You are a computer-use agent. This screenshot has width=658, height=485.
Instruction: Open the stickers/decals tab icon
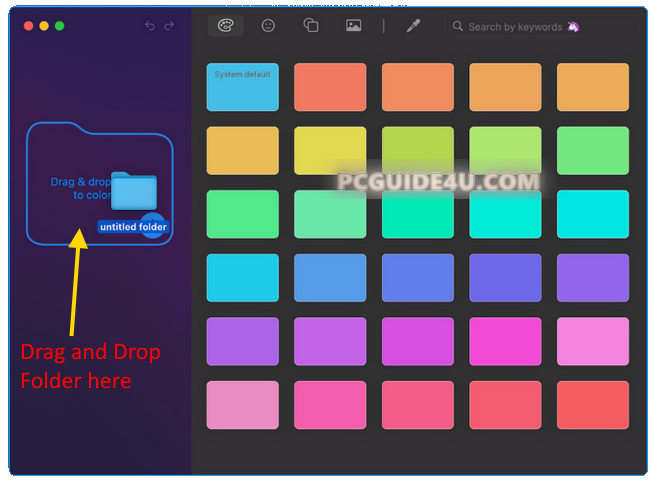pos(310,26)
